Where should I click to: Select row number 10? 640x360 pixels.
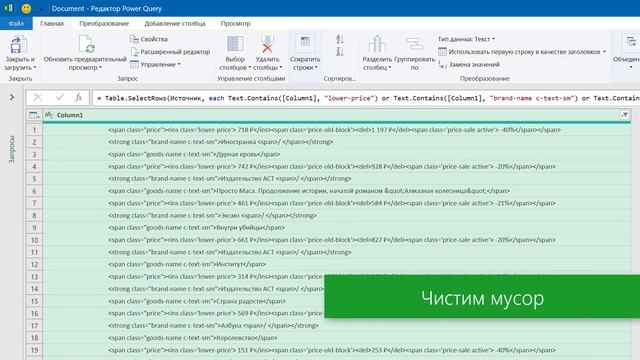click(34, 240)
